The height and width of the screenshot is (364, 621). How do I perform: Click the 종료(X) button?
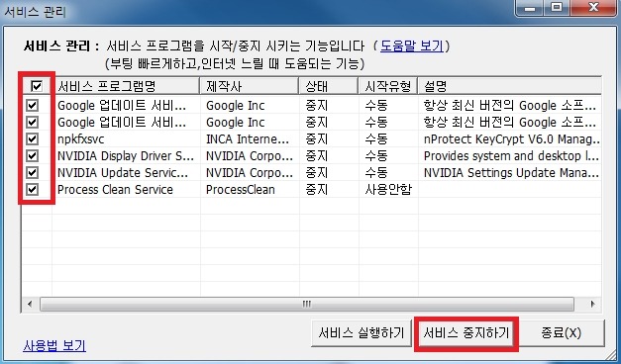pos(562,333)
